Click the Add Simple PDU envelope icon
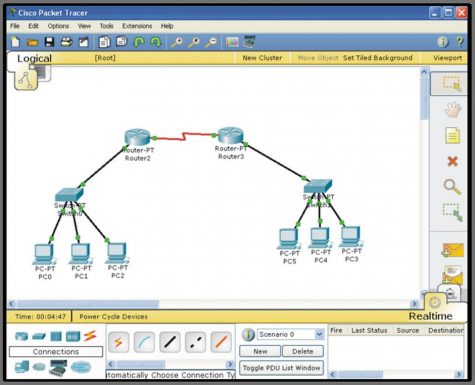The width and height of the screenshot is (475, 385). (453, 250)
